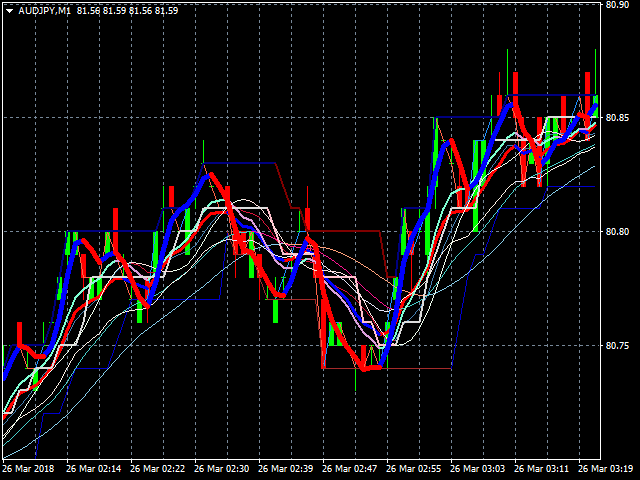Click the AUDJPY,M1 chart symbol title

coord(46,10)
